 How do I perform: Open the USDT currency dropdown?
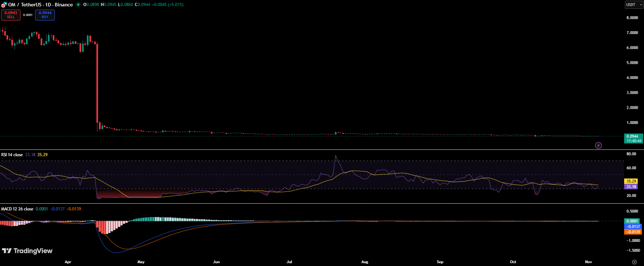click(x=633, y=5)
